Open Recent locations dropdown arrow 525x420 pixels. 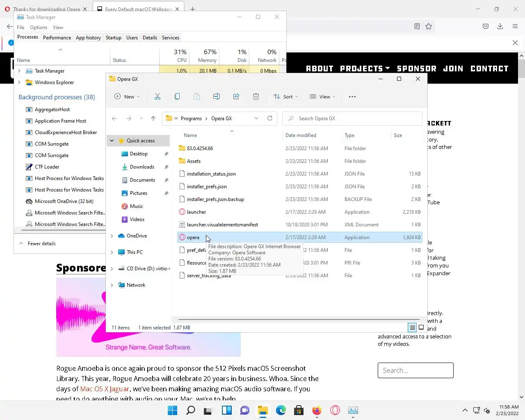[141, 119]
